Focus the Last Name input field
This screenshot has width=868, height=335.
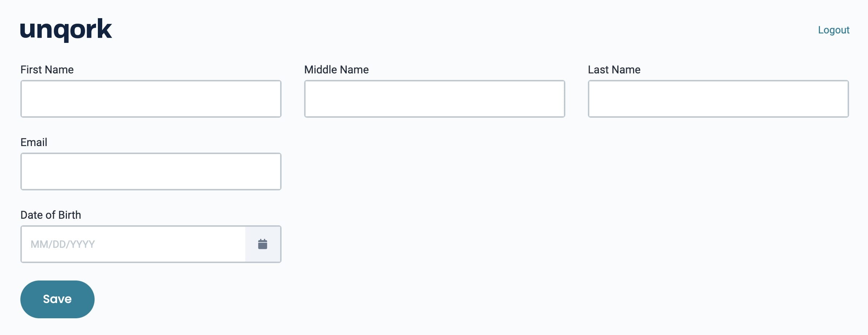[x=718, y=99]
